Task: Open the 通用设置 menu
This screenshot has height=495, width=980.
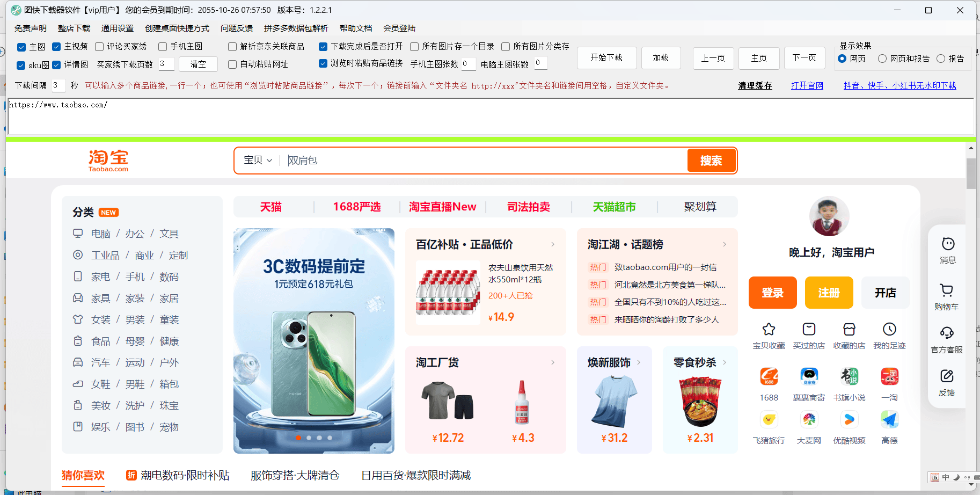Action: pos(117,28)
